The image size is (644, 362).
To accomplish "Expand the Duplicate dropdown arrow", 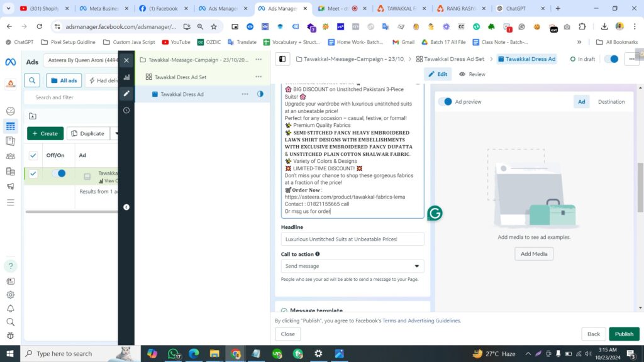I will [x=116, y=133].
